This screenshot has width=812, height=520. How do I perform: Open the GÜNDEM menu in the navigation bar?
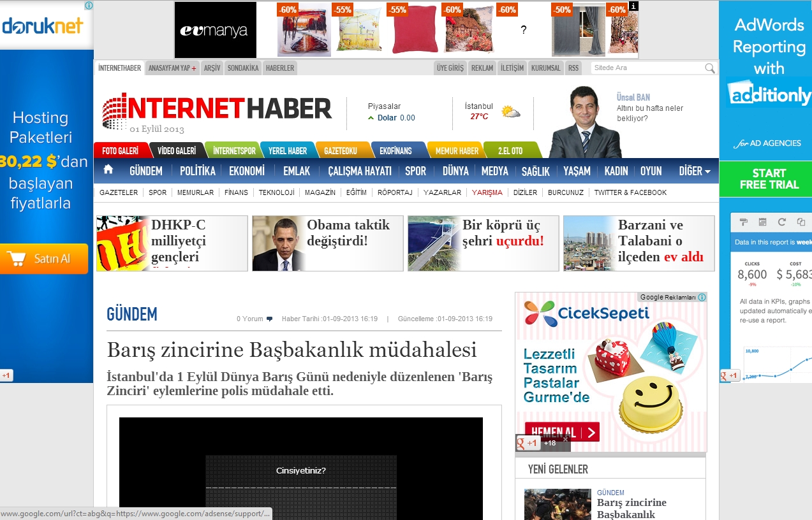146,170
